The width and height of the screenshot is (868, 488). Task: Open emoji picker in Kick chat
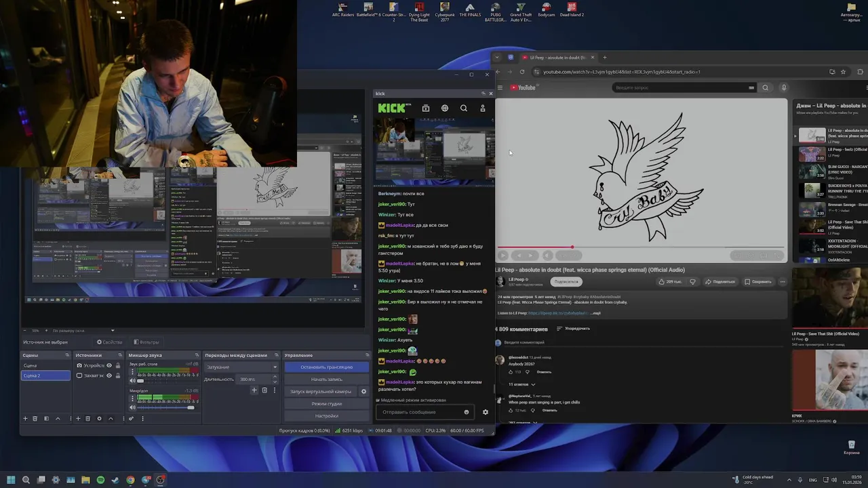[466, 412]
